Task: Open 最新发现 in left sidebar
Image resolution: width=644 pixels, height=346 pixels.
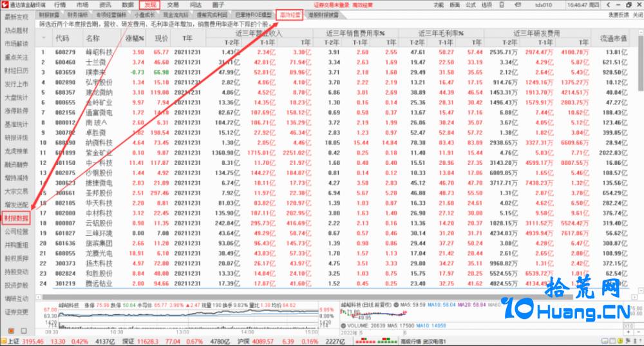Action: (x=17, y=17)
